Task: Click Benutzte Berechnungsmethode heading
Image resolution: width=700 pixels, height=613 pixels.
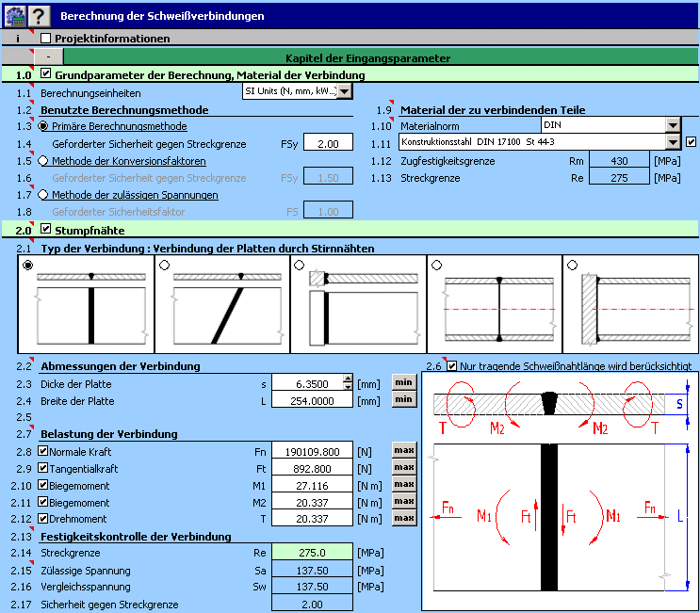Action: (124, 110)
